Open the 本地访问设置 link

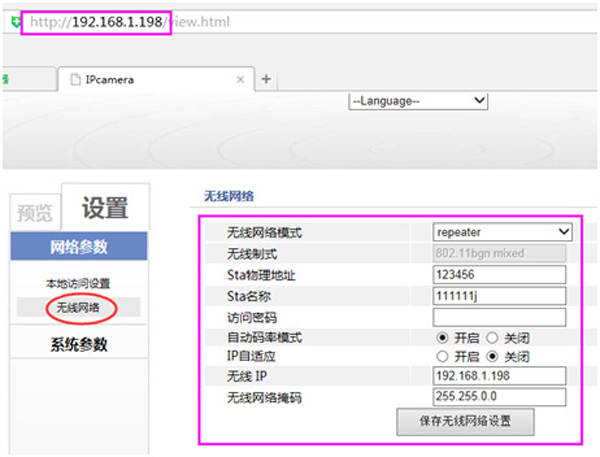(78, 284)
